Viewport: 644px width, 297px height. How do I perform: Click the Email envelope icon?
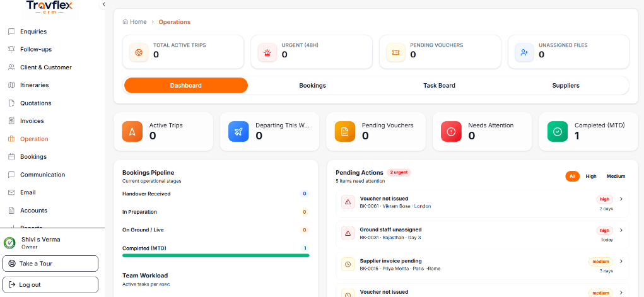coord(11,192)
